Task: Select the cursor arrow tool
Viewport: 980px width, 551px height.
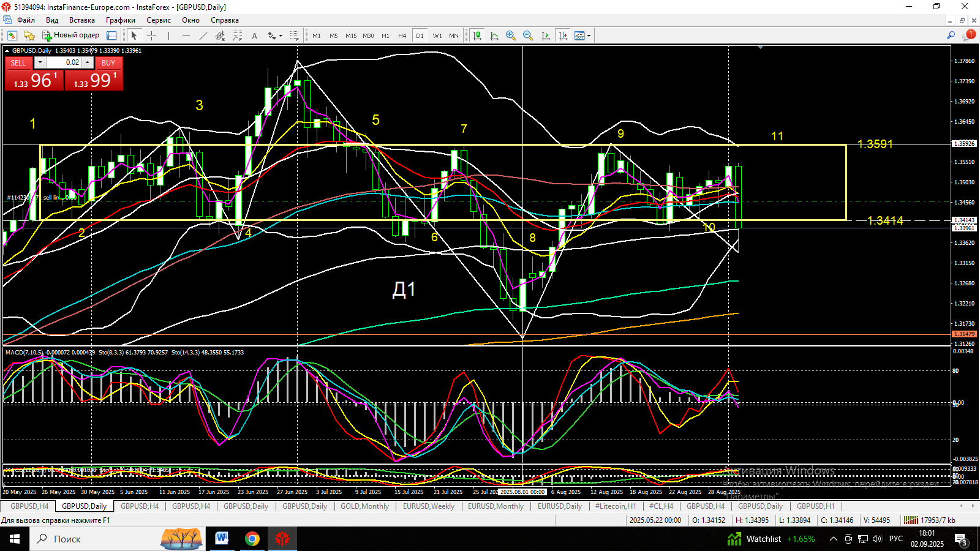Action: click(x=134, y=36)
